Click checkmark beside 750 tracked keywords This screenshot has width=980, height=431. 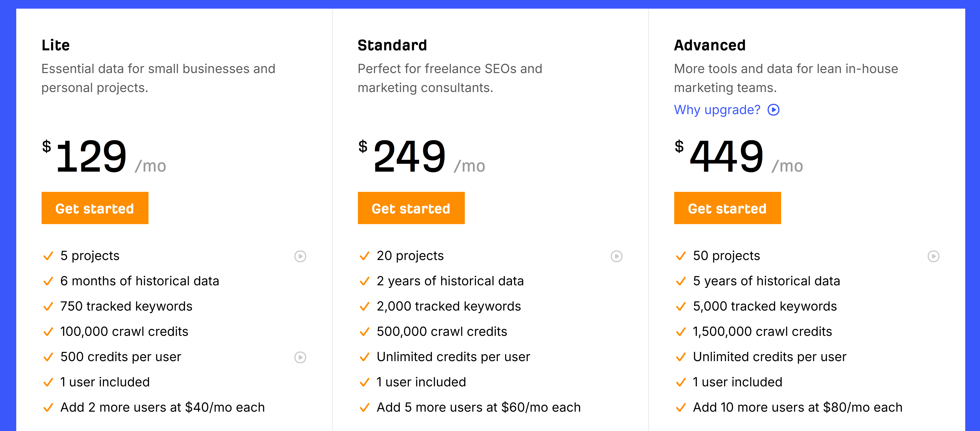[x=48, y=306]
